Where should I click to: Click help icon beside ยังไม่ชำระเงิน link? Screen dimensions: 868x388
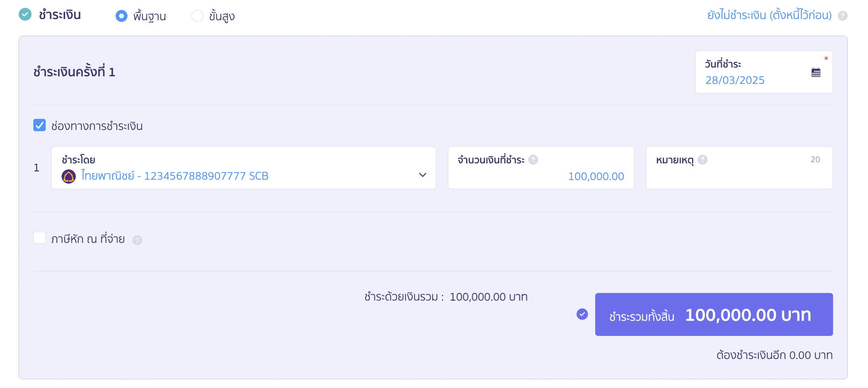tap(842, 16)
